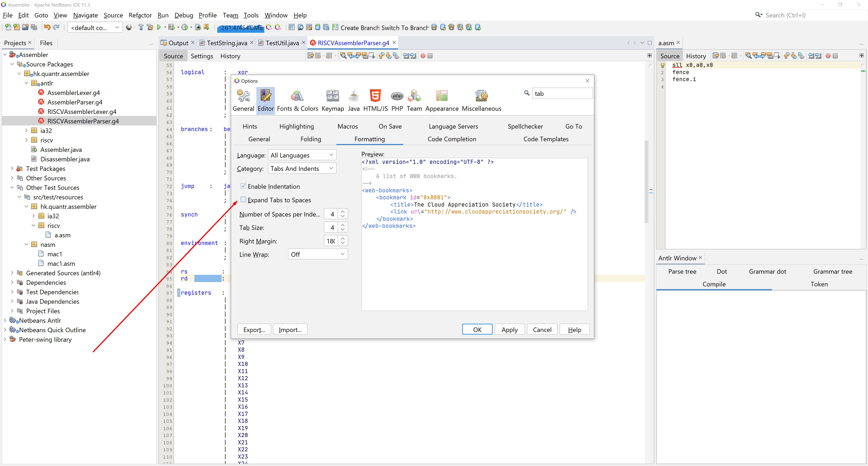Viewport: 868px width, 466px height.
Task: Click the OK button in Options
Action: [477, 329]
